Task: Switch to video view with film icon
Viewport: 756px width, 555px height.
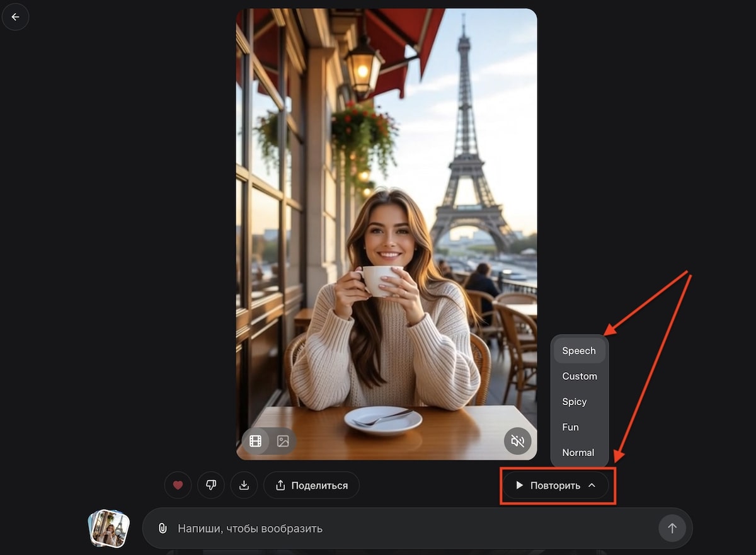Action: coord(255,441)
